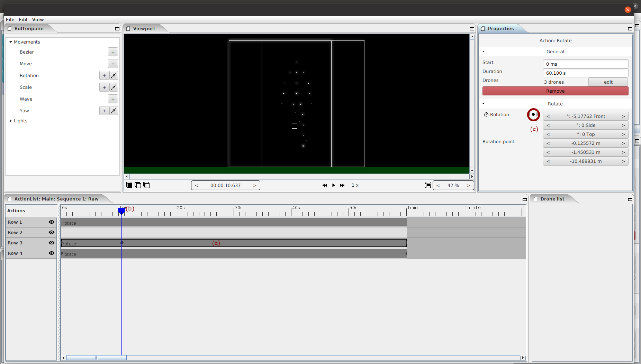
Task: Increase the viewport zoom percentage
Action: [469, 185]
